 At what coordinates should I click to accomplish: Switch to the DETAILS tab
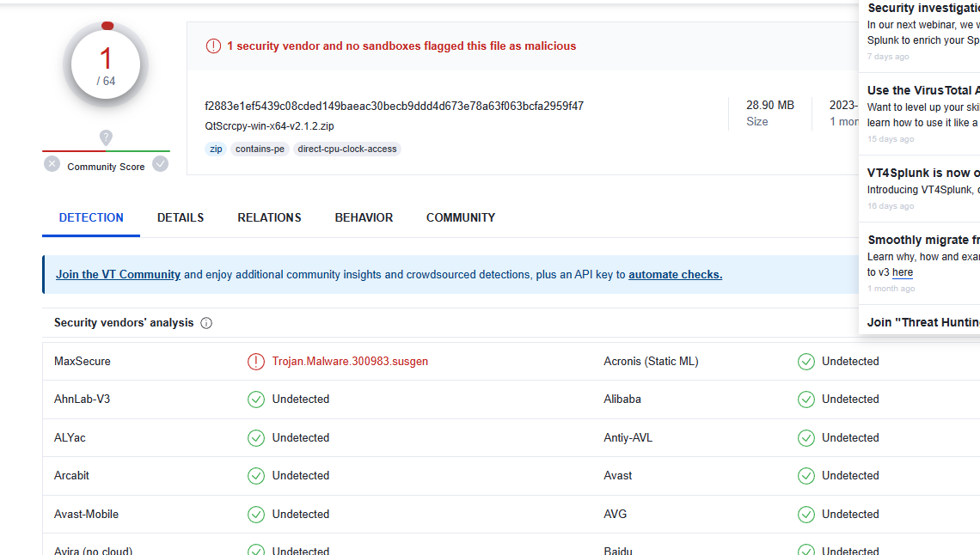(180, 217)
